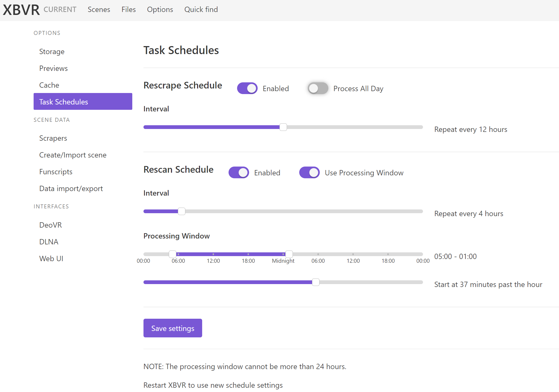Open Quick find

point(201,10)
